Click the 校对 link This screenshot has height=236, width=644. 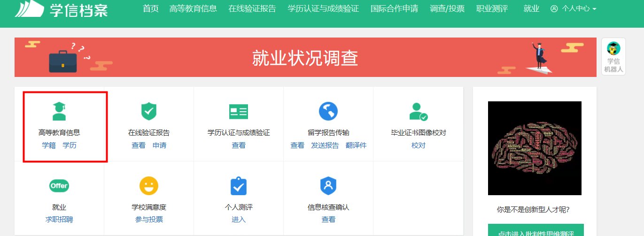click(x=418, y=145)
